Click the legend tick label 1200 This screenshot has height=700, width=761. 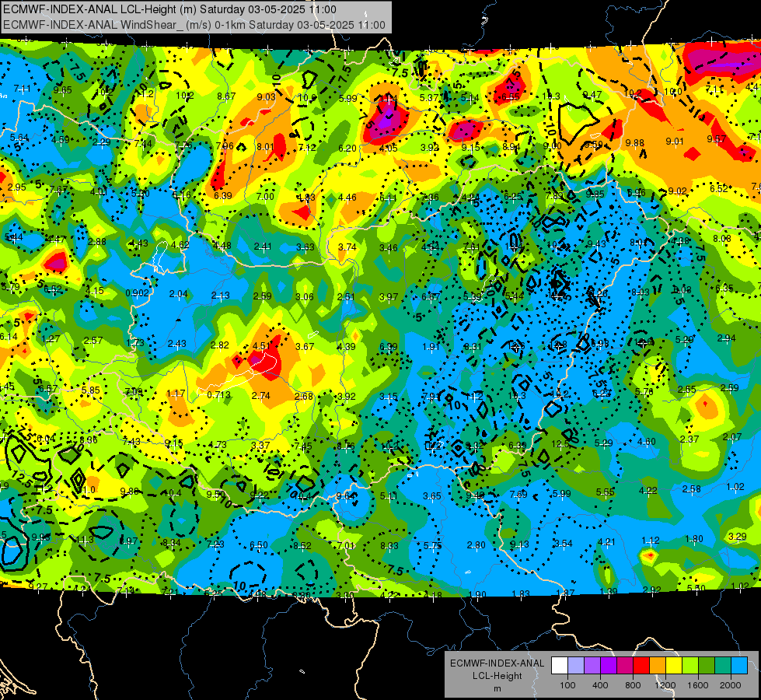click(665, 685)
